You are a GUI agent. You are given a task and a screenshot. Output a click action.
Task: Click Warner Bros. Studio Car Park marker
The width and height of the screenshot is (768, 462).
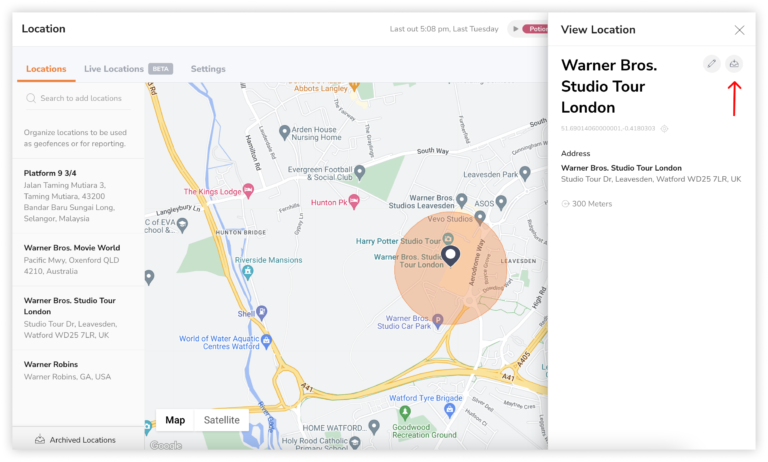[x=437, y=321]
